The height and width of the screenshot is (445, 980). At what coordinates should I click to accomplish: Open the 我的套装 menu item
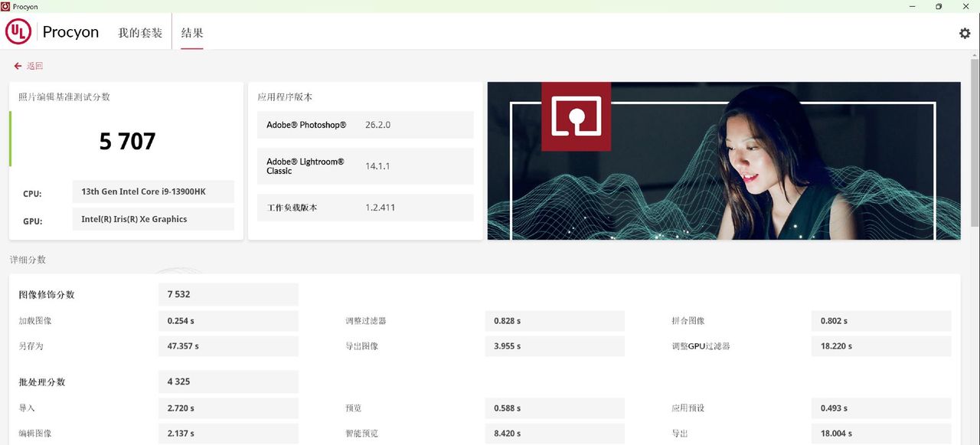tap(140, 33)
